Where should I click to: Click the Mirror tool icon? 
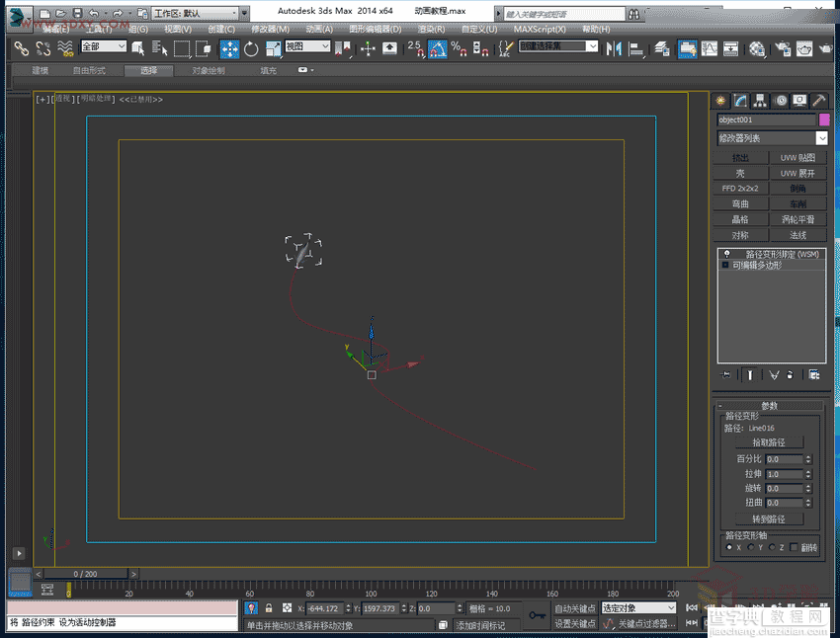click(x=614, y=48)
